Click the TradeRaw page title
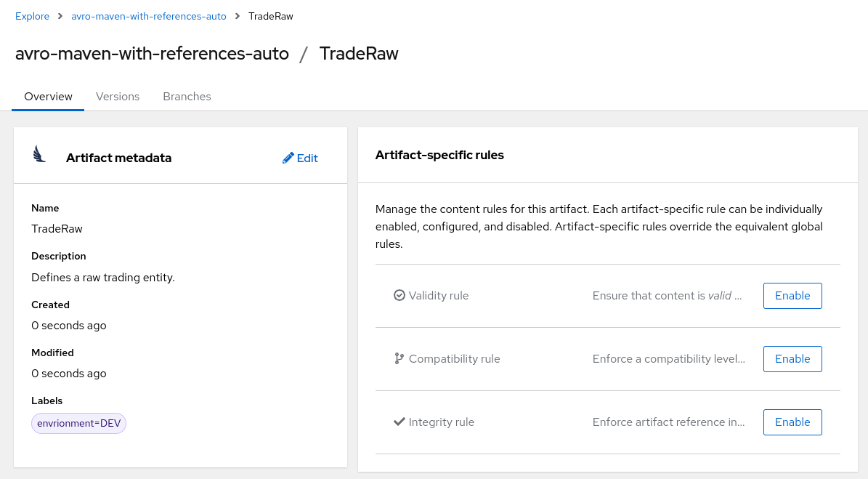 coord(359,53)
